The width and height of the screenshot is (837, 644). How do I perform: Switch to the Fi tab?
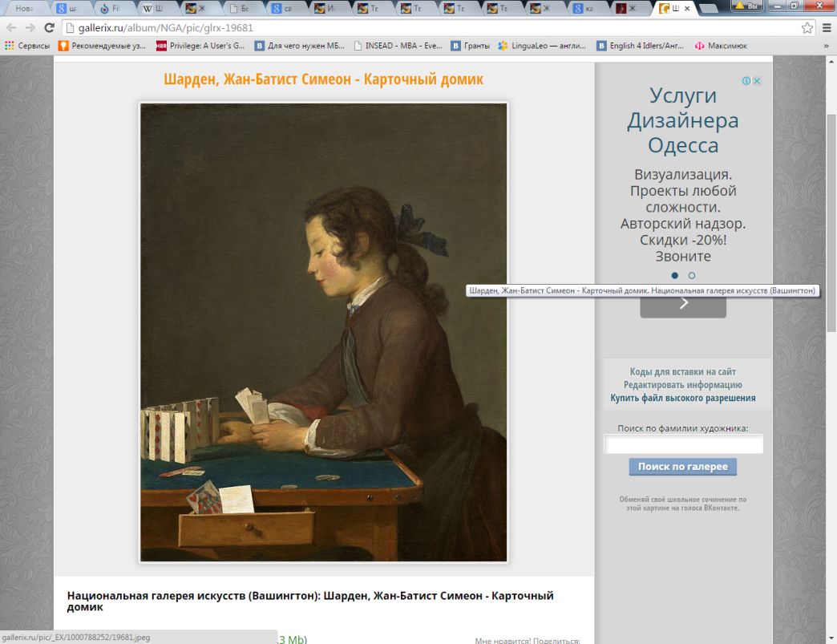[x=114, y=8]
